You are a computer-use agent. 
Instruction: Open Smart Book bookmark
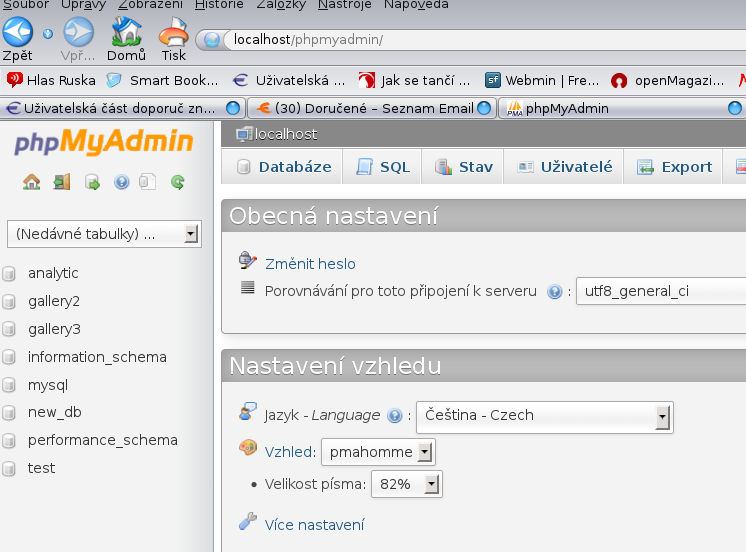click(162, 80)
